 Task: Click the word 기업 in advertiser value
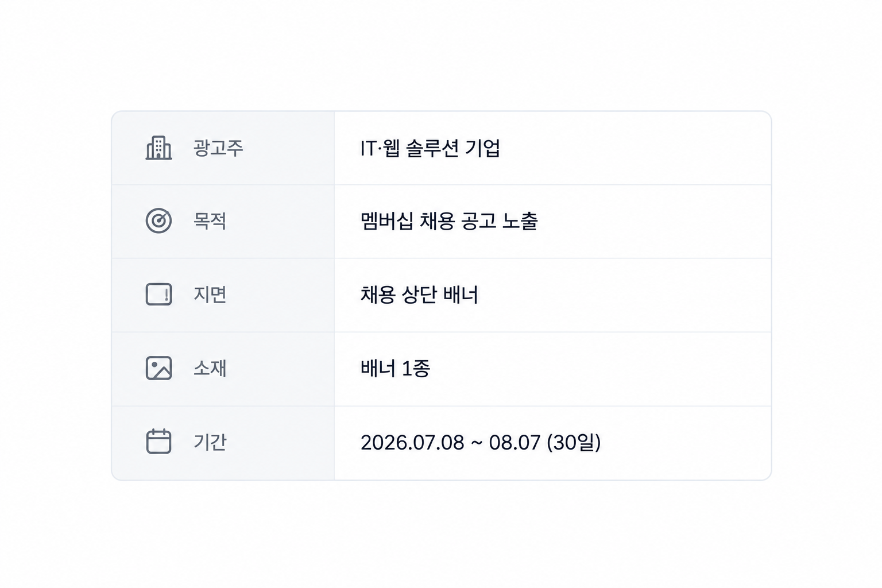pos(483,148)
